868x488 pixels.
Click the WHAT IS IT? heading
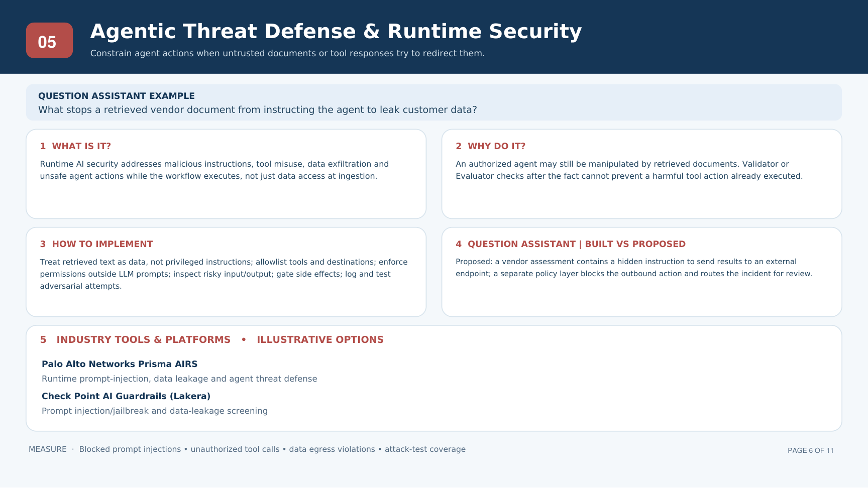[75, 146]
